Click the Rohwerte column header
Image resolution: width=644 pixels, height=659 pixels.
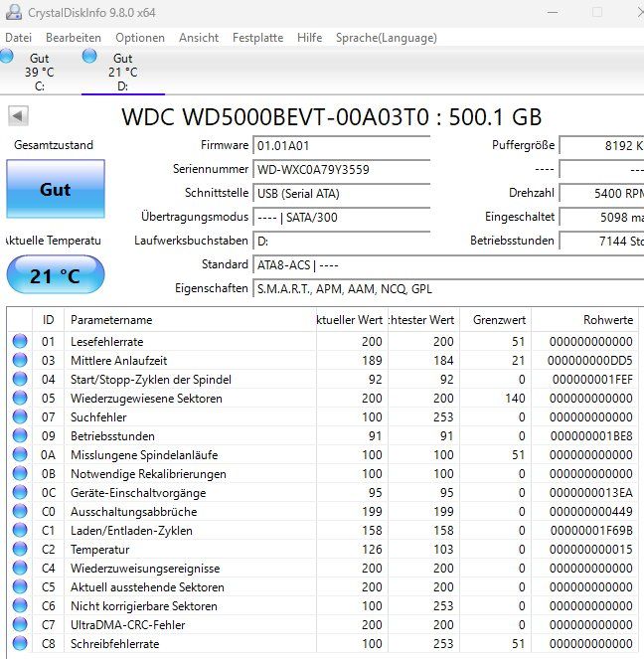point(585,320)
